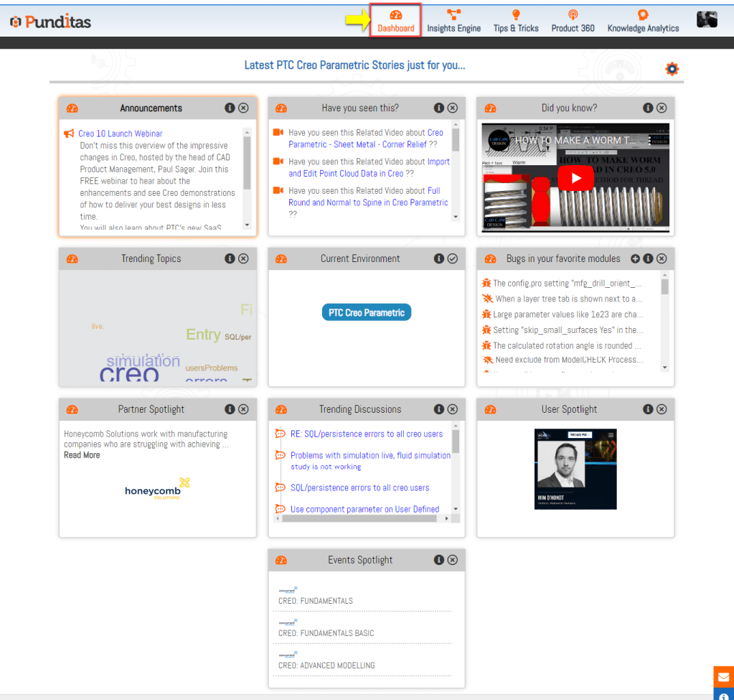Click the PTC Creo Parametric button
Screen dimensions: 734x700
[x=367, y=312]
